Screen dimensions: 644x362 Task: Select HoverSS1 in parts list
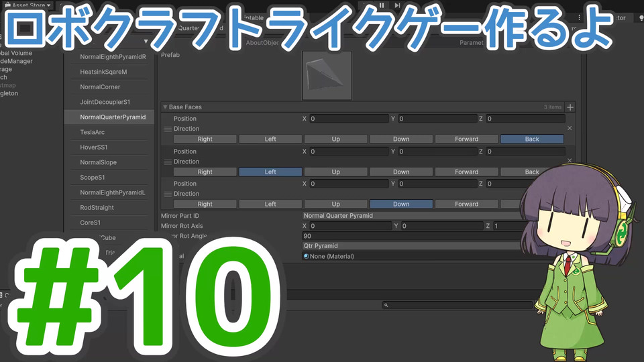click(x=94, y=147)
